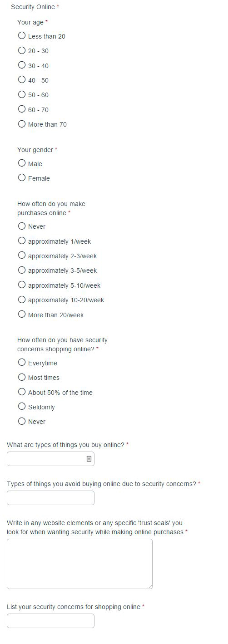Click the 'avoid buying online' text field

[50, 498]
